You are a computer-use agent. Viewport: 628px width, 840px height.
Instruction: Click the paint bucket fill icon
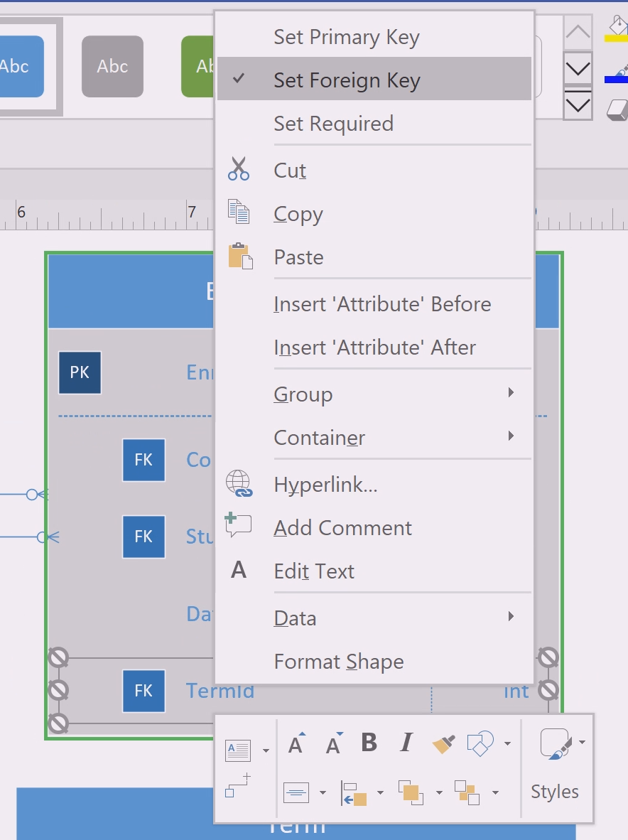[x=617, y=28]
